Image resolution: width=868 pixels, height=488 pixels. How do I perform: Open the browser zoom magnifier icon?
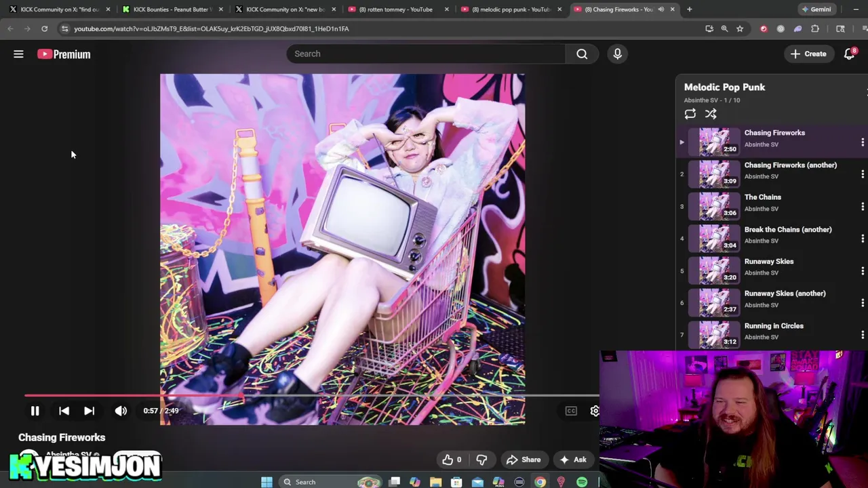[x=724, y=28]
